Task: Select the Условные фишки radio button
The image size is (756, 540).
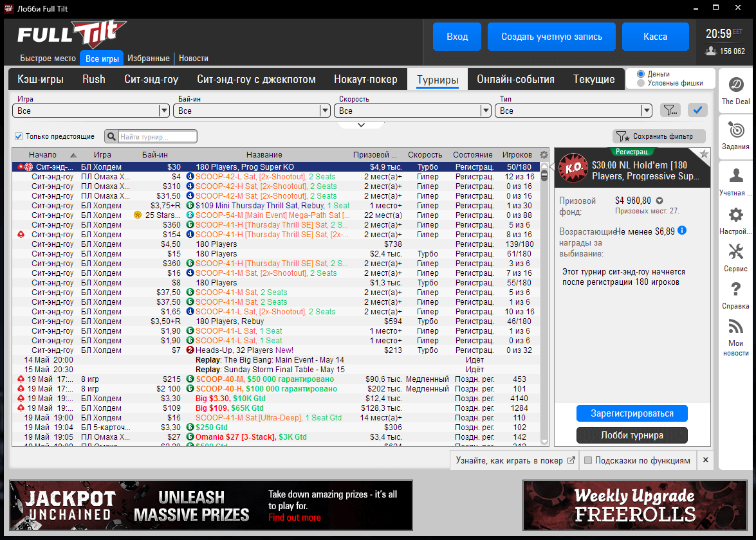Action: click(x=641, y=83)
